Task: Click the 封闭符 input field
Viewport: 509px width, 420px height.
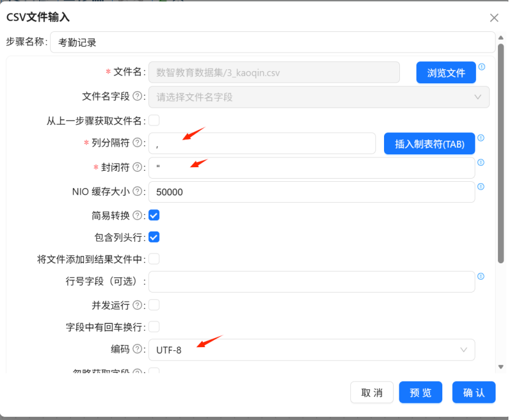Action: pos(312,168)
